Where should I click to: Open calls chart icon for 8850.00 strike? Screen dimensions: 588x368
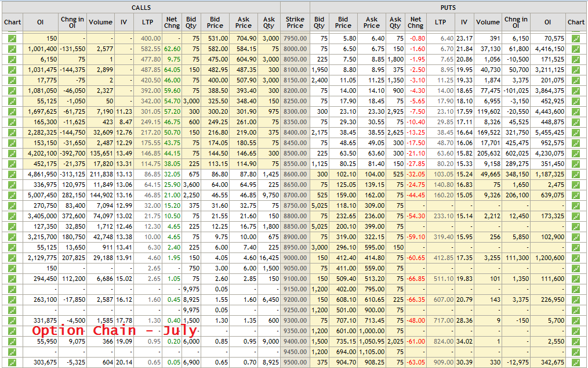point(12,226)
